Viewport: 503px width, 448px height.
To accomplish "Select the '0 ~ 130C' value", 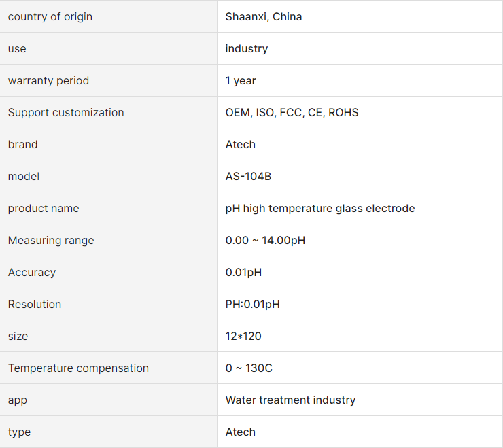I will (249, 368).
